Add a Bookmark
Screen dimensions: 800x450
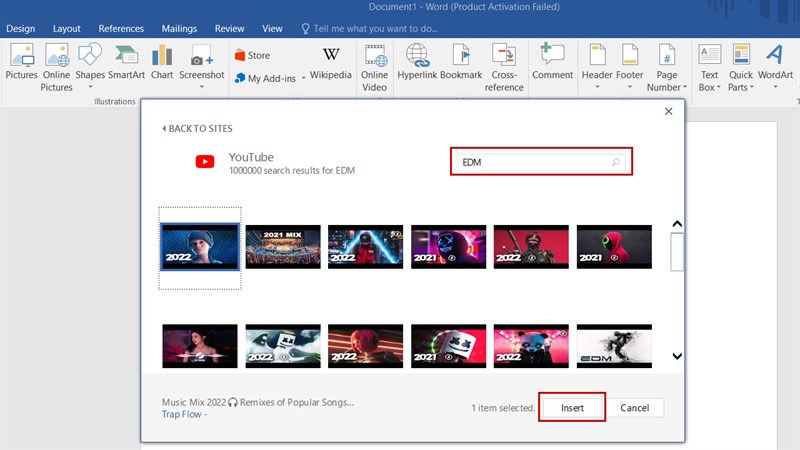461,61
